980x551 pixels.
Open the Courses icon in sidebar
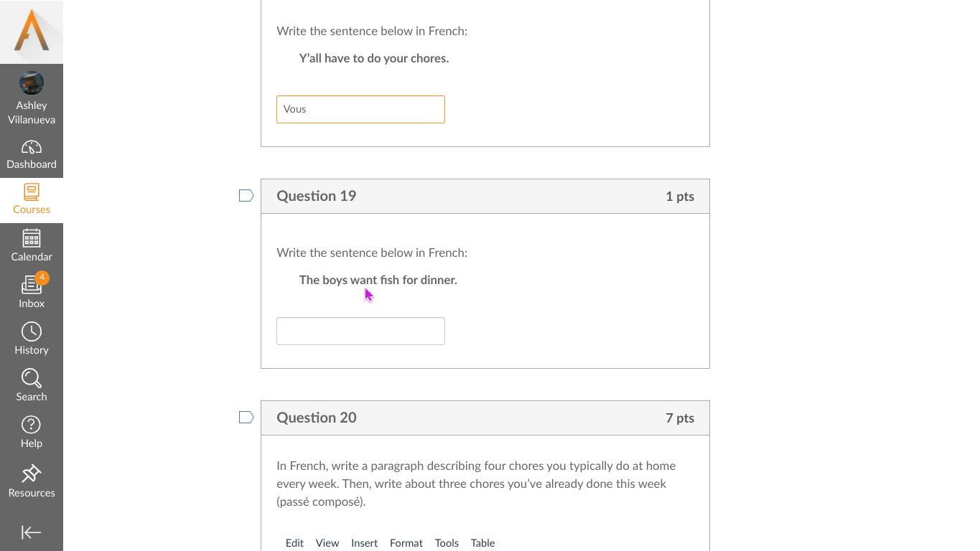click(x=32, y=192)
